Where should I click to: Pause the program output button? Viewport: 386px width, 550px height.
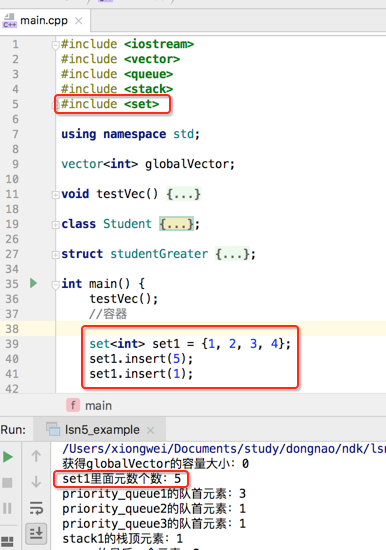tap(7, 508)
